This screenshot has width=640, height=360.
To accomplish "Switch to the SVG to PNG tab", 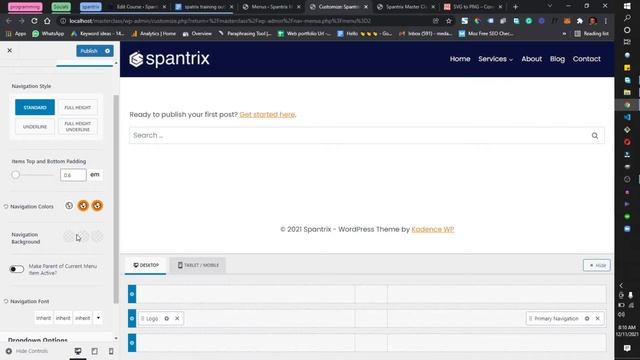I will pyautogui.click(x=473, y=7).
